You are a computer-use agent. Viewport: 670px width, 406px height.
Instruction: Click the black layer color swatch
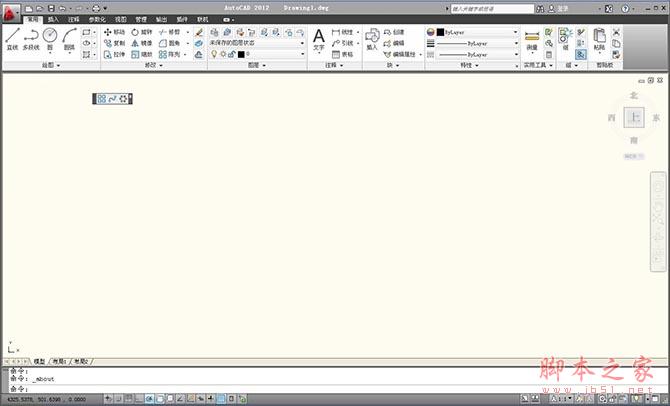[x=241, y=54]
